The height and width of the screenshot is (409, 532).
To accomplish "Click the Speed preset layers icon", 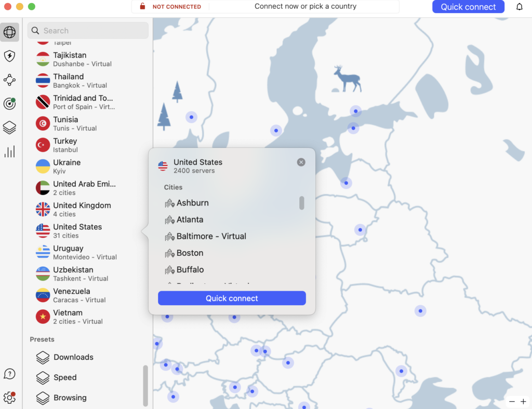I will (43, 377).
